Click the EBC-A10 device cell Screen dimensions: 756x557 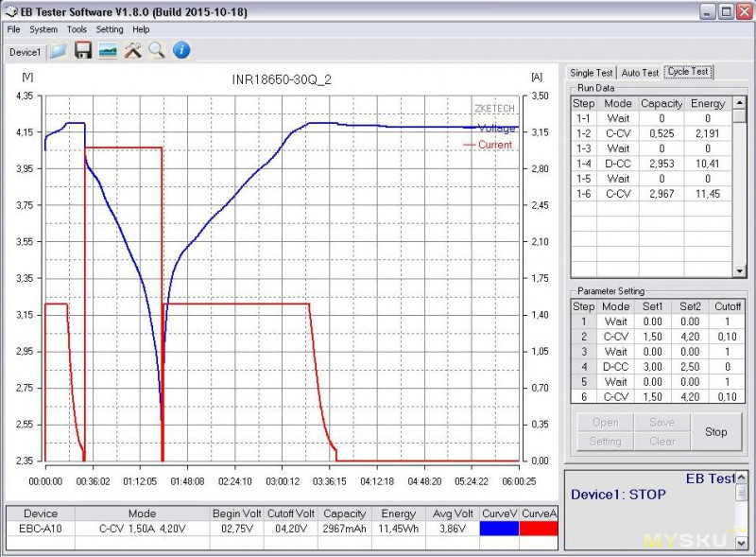pos(41,529)
